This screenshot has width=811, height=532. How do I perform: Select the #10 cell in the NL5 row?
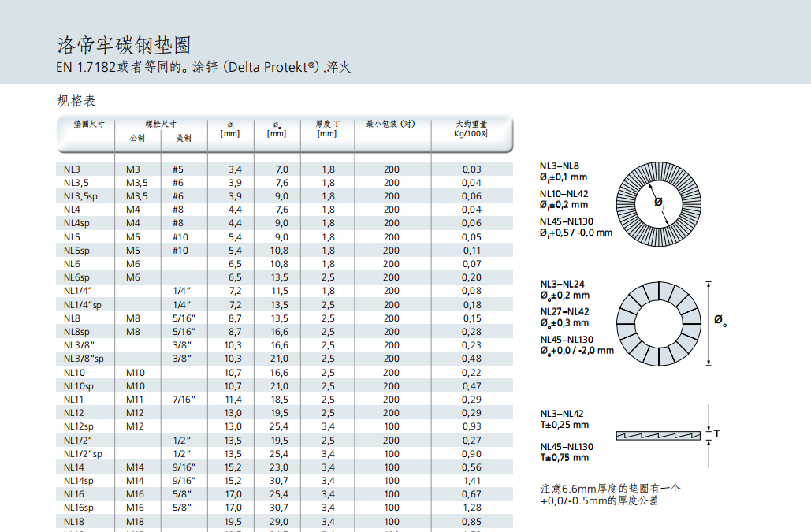180,237
